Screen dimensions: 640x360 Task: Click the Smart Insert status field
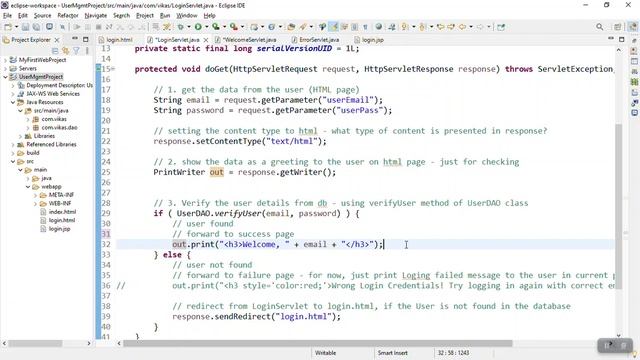[393, 353]
